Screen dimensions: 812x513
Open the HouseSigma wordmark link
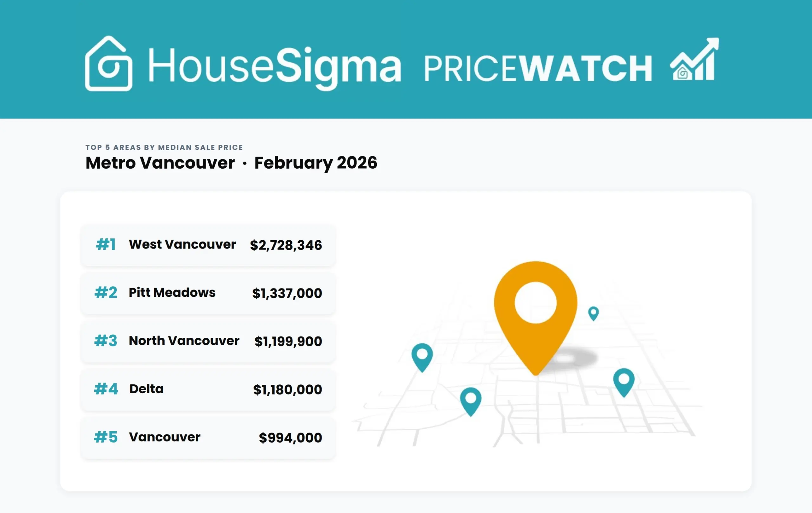point(275,65)
